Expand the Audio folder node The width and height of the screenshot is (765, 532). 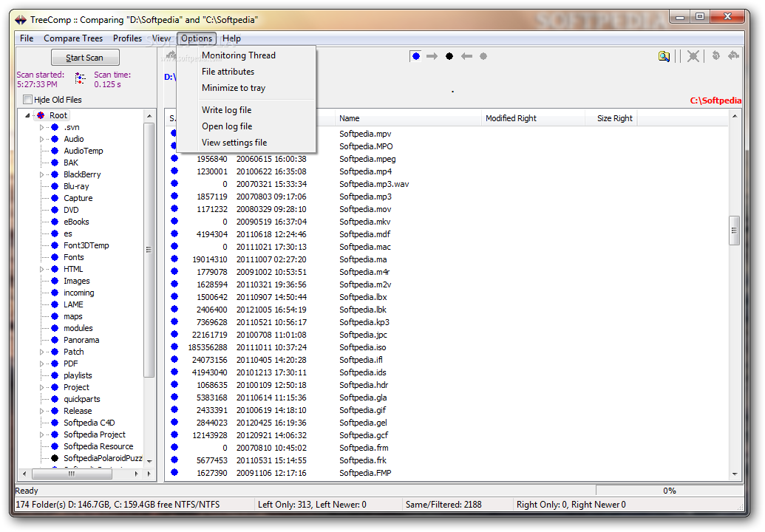point(41,139)
